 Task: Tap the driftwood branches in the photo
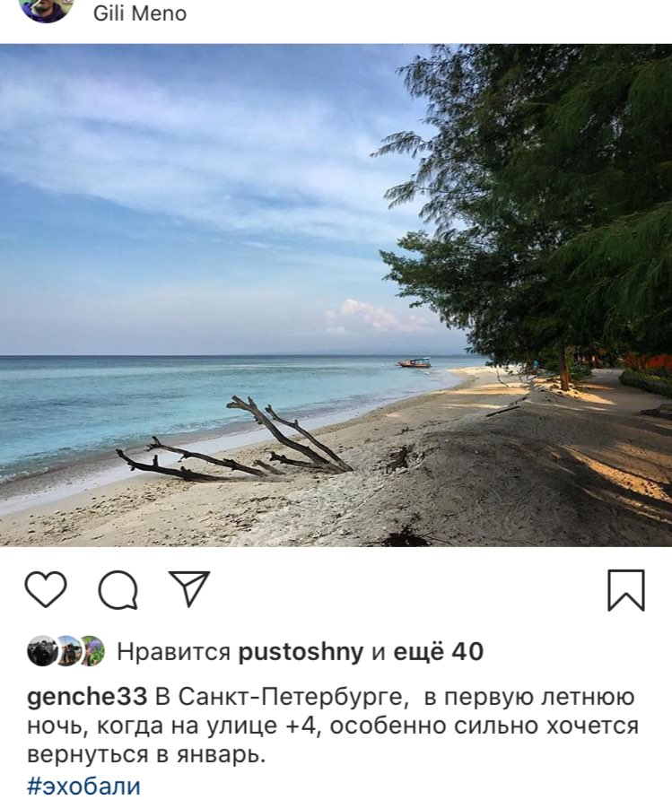click(235, 441)
